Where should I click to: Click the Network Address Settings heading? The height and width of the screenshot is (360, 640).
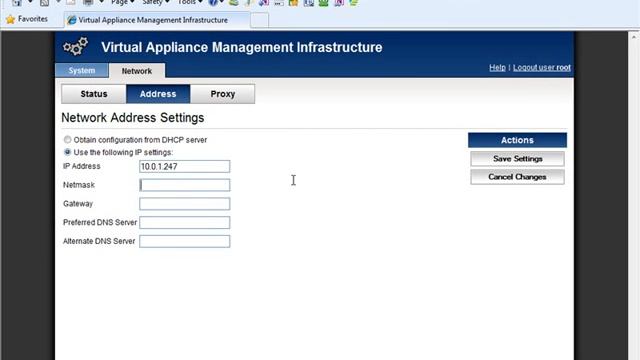133,118
